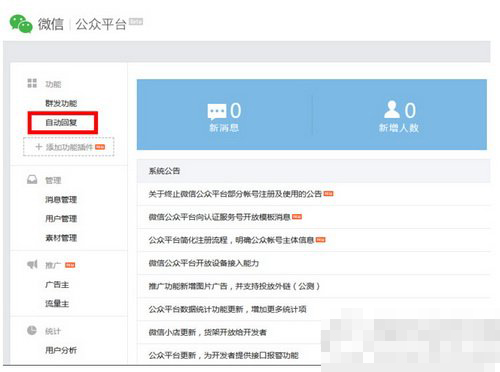Image resolution: width=500 pixels, height=372 pixels.
Task: Click the 推广 megaphone icon in sidebar
Action: pyautogui.click(x=32, y=265)
